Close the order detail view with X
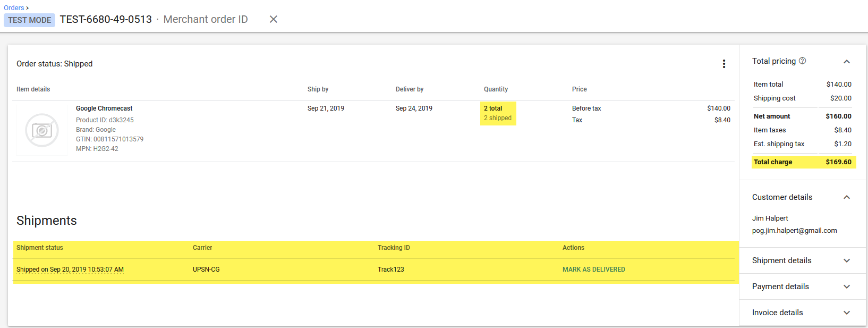 pos(274,19)
